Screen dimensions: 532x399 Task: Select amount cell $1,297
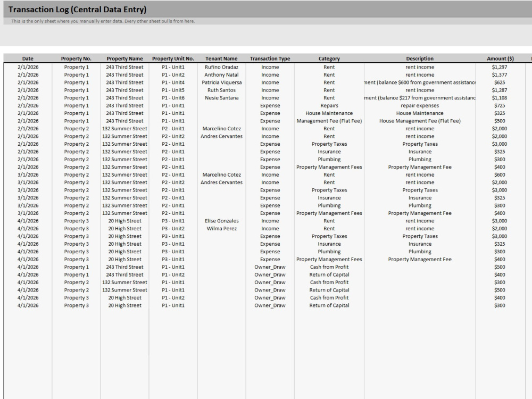(x=500, y=67)
